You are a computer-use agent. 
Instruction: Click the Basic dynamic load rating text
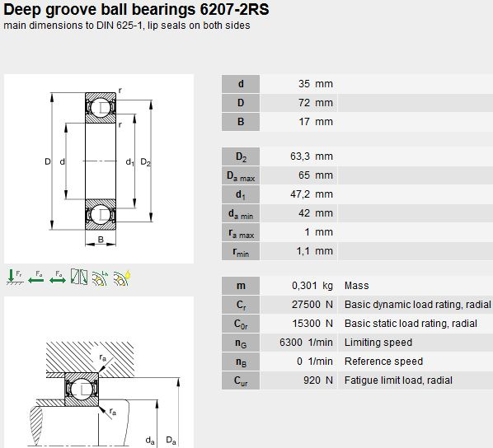click(x=417, y=305)
